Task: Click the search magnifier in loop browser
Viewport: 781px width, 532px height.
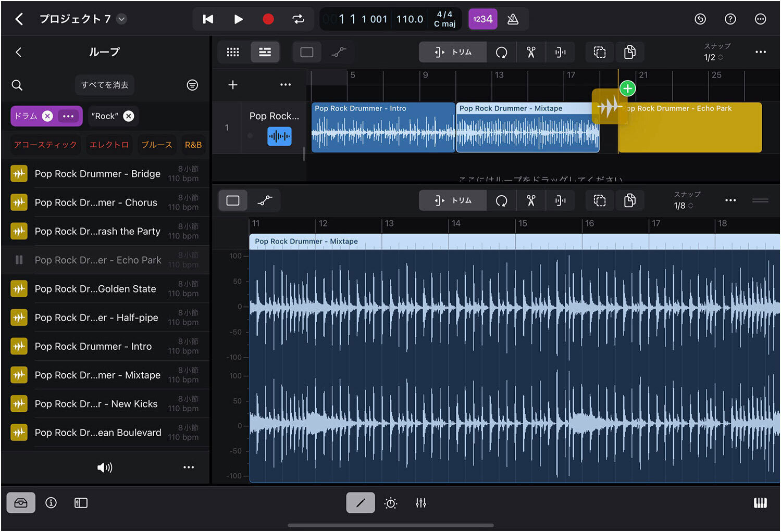Action: 17,85
